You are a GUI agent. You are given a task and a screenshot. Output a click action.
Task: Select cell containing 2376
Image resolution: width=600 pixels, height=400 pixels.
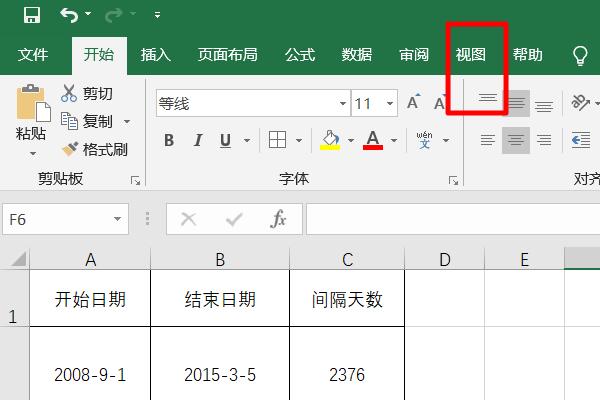[x=347, y=364]
